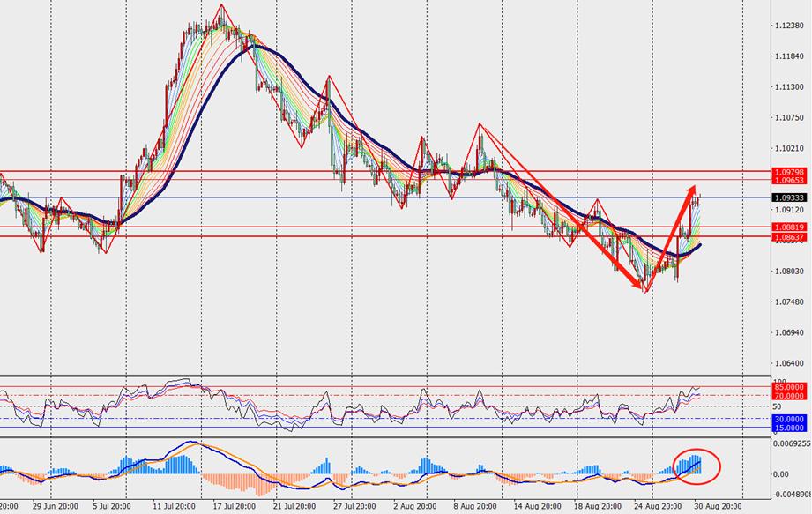Click the 2 Aug 20:00 date label
Screen dimensions: 812x514
[414, 506]
